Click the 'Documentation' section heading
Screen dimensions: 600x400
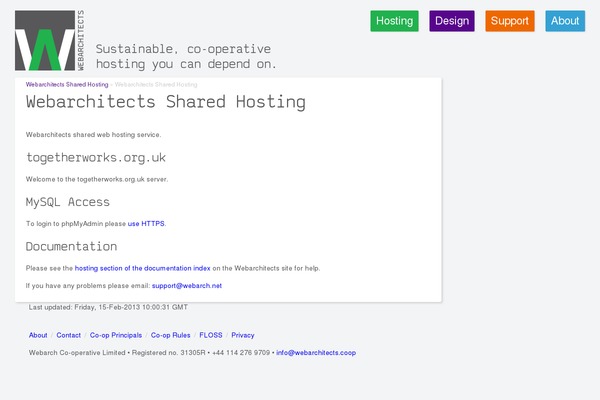[x=71, y=246]
